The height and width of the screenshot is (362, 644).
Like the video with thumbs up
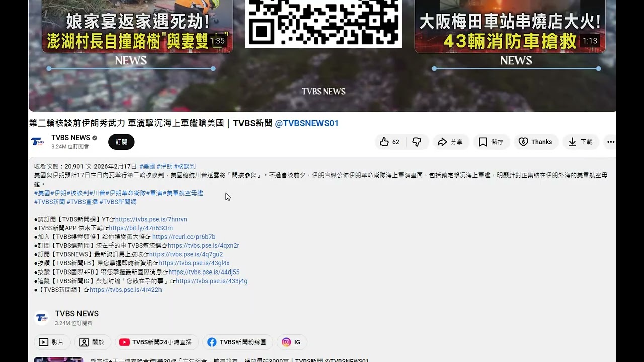click(390, 142)
